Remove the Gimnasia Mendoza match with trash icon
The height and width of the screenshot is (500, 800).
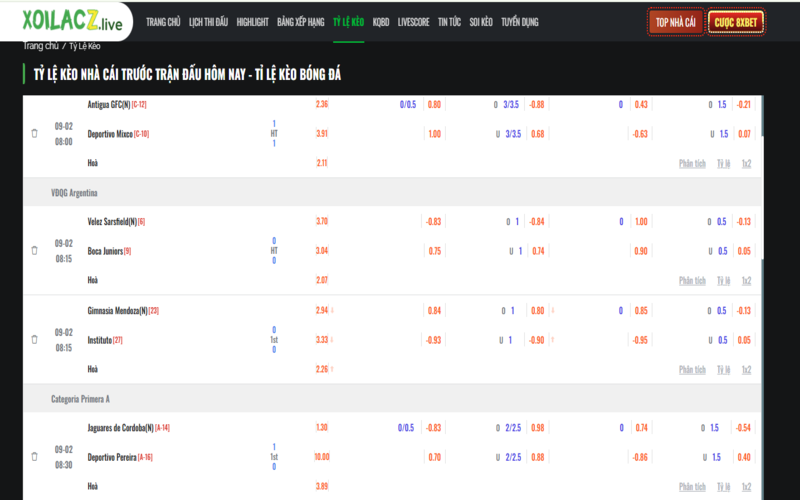pyautogui.click(x=34, y=339)
